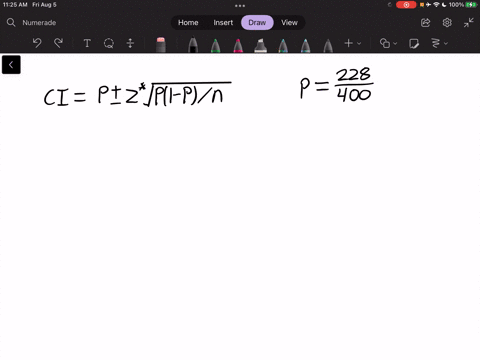Image resolution: width=480 pixels, height=360 pixels.
Task: Select the add or remove space tool
Action: [x=130, y=43]
